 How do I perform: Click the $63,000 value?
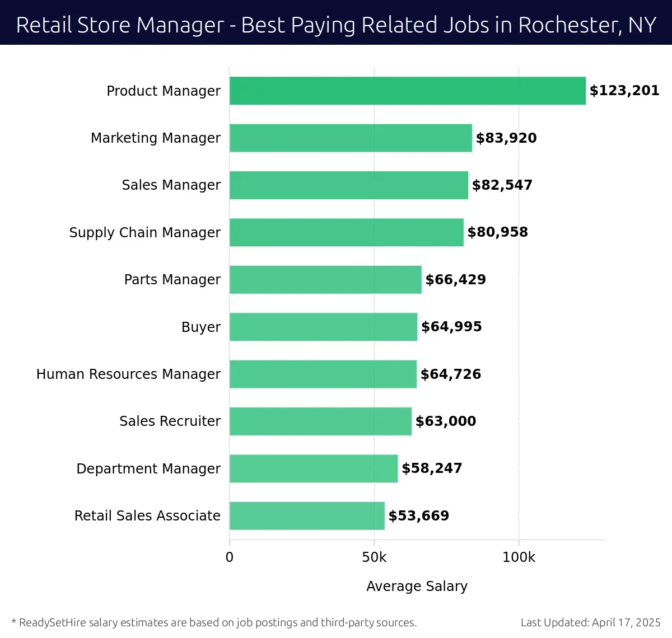pos(446,421)
